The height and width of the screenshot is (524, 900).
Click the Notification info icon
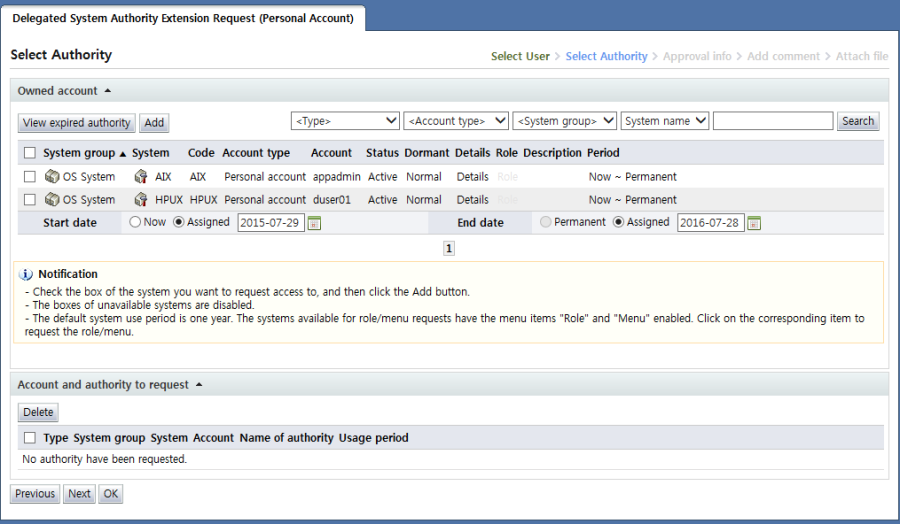click(x=26, y=274)
